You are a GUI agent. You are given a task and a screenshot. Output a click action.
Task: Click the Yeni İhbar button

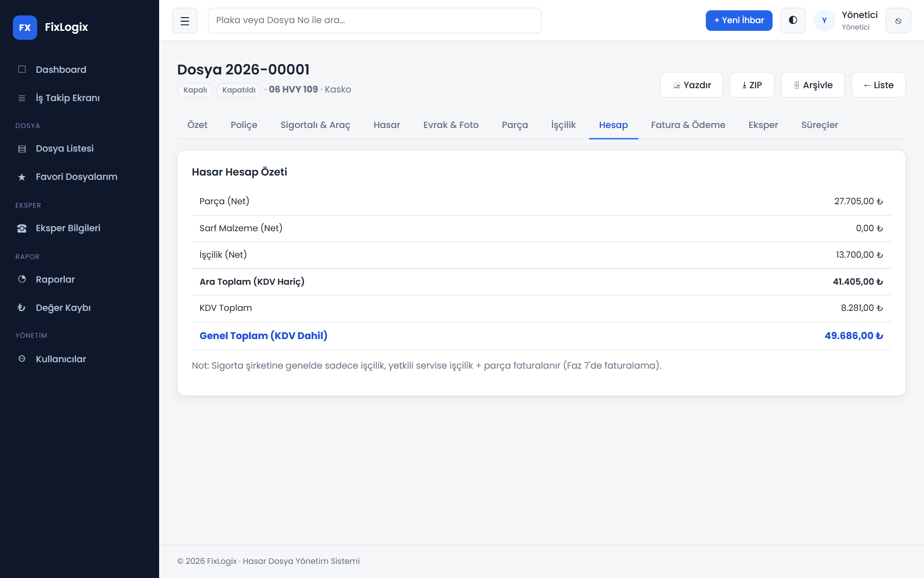739,21
